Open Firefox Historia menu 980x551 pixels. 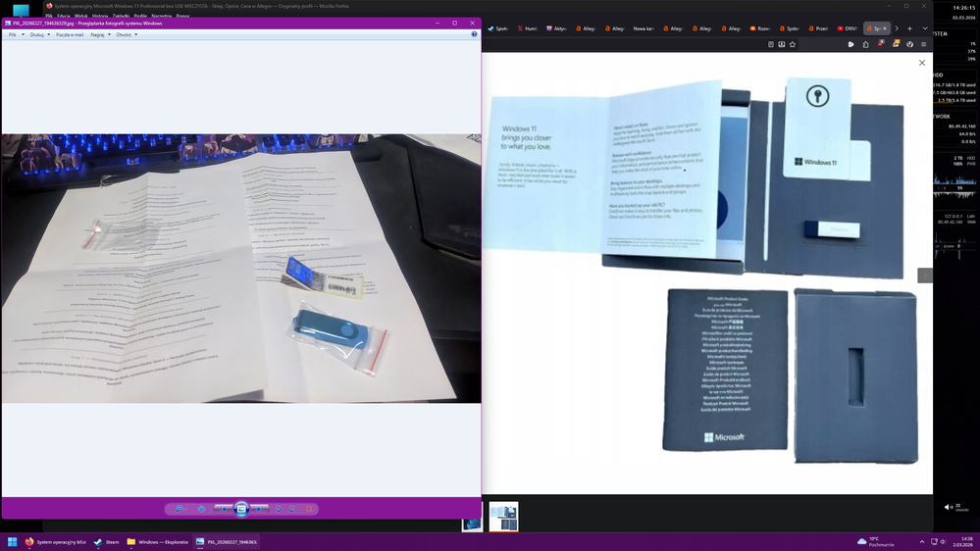[x=100, y=17]
